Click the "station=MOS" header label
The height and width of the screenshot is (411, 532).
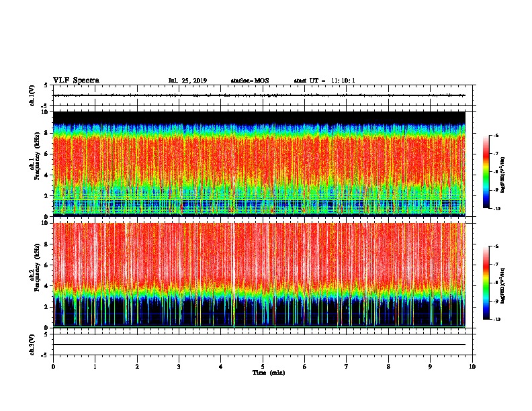(250, 81)
